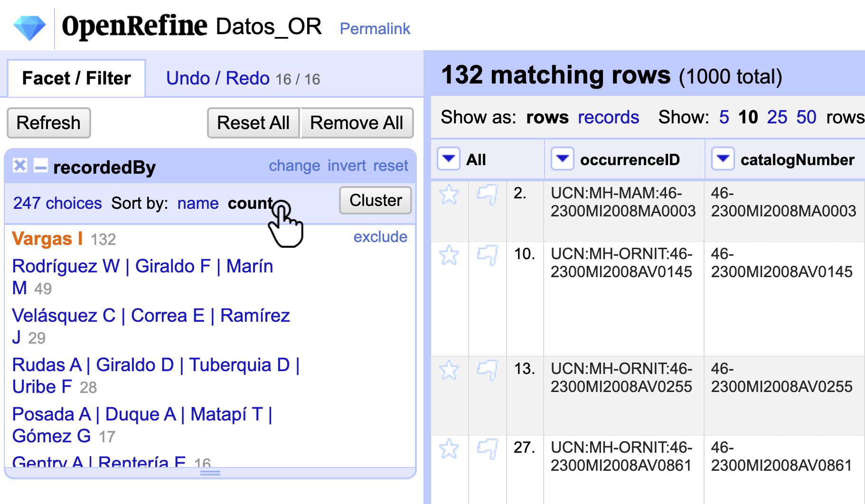Star row 2
The image size is (865, 504).
coord(449,195)
